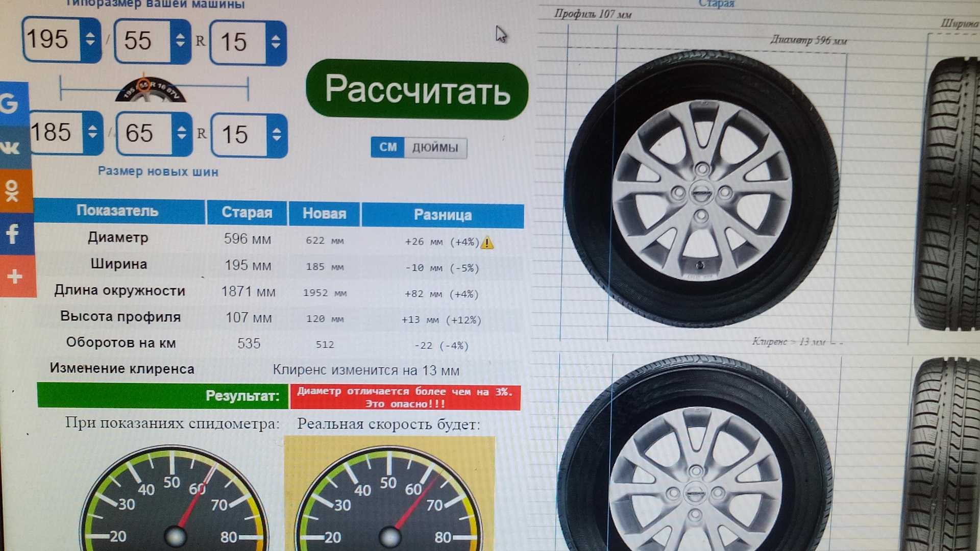980x551 pixels.
Task: Click the upper old tire side-view image
Action: [701, 189]
